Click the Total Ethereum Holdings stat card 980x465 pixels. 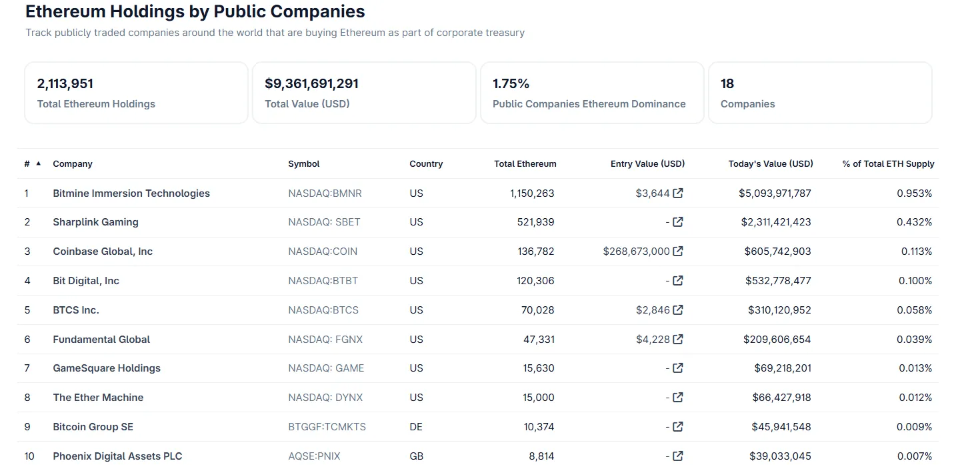(x=136, y=93)
